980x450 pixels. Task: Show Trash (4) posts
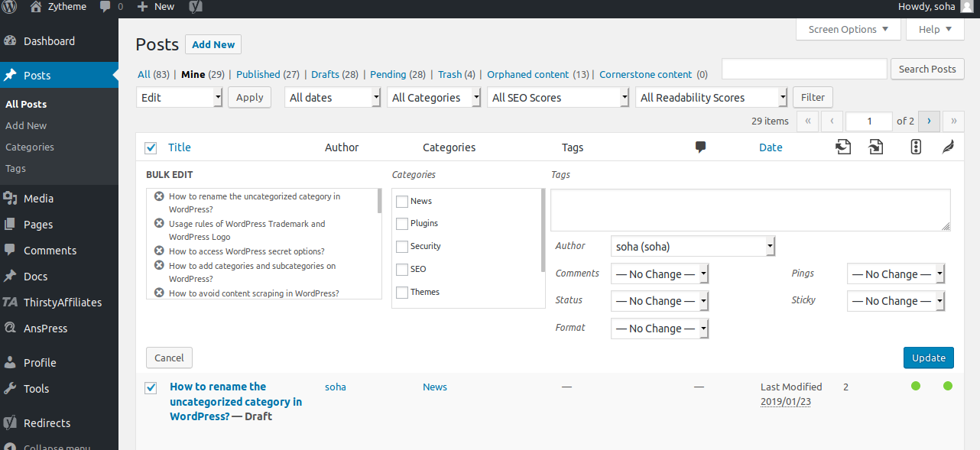point(456,74)
